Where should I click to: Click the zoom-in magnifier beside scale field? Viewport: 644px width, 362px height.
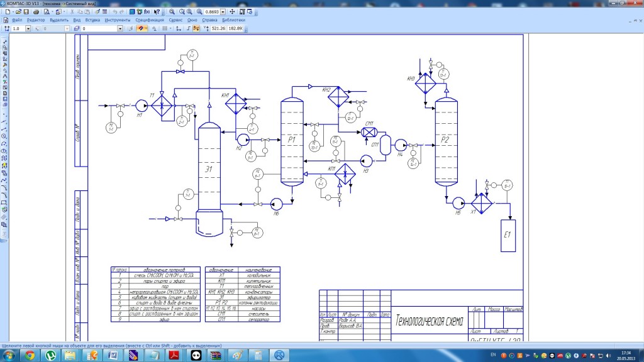coord(199,12)
